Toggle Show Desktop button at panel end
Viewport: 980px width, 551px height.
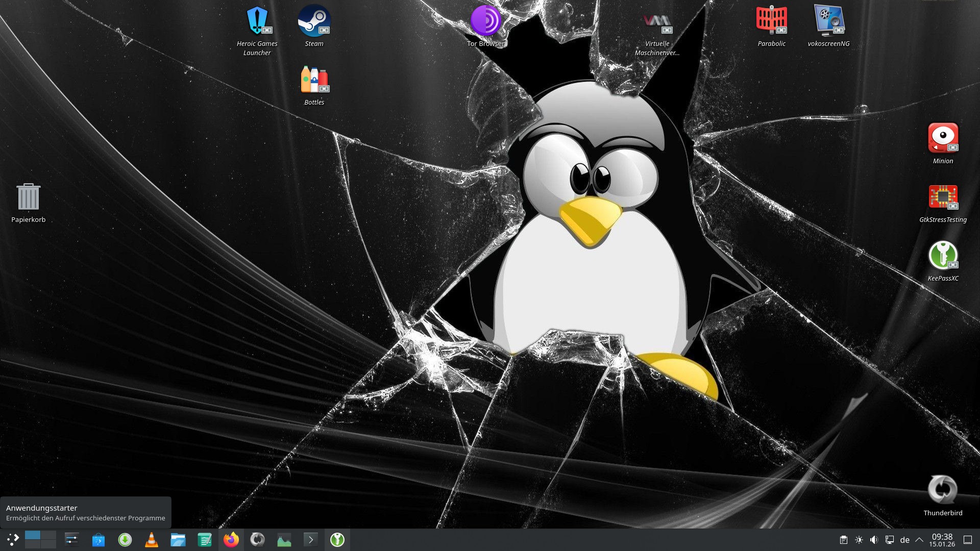(x=967, y=540)
